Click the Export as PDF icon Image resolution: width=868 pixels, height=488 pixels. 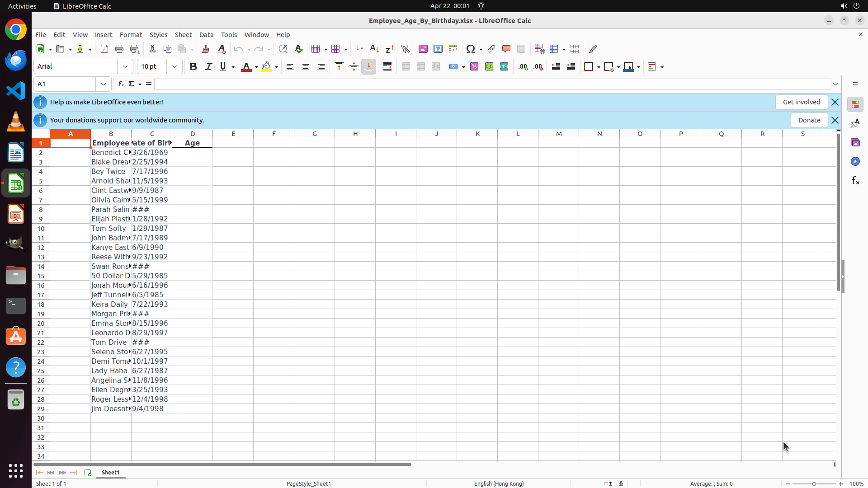pos(104,49)
